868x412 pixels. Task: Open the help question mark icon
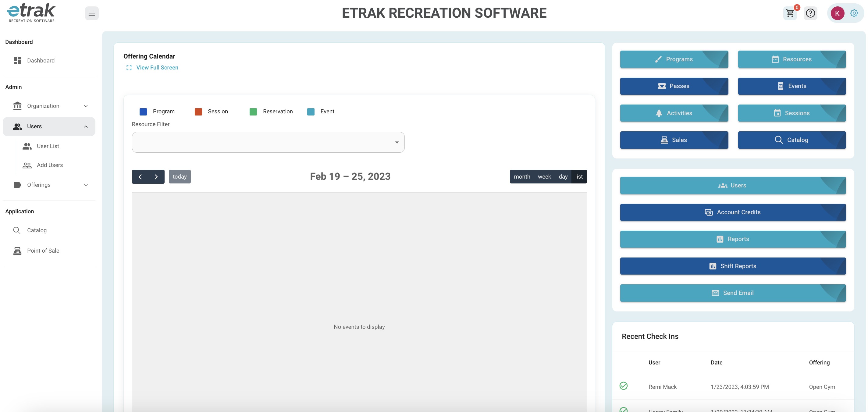pos(810,13)
